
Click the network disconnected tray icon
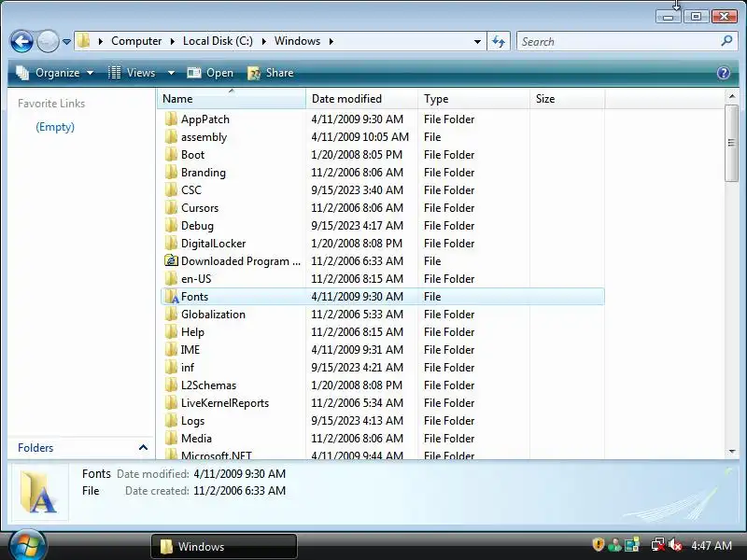click(x=658, y=545)
